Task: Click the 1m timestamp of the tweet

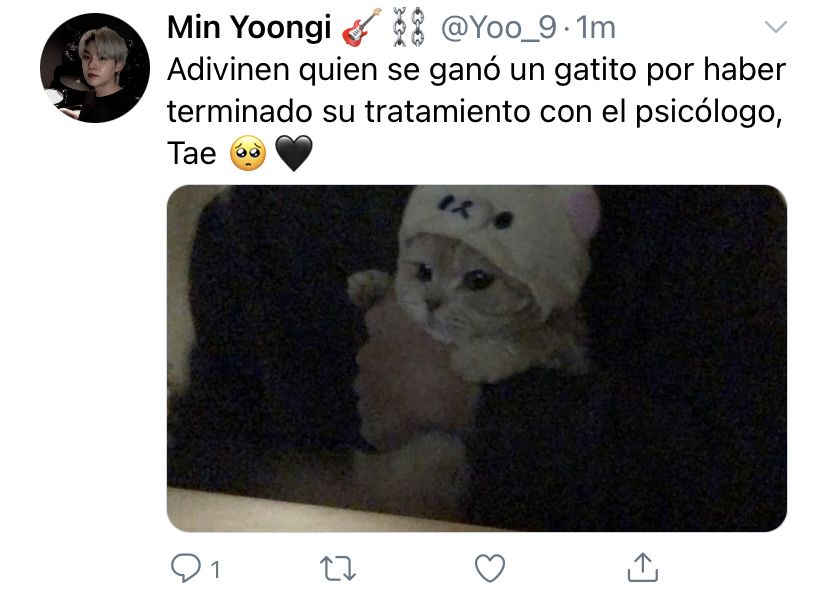Action: (596, 27)
